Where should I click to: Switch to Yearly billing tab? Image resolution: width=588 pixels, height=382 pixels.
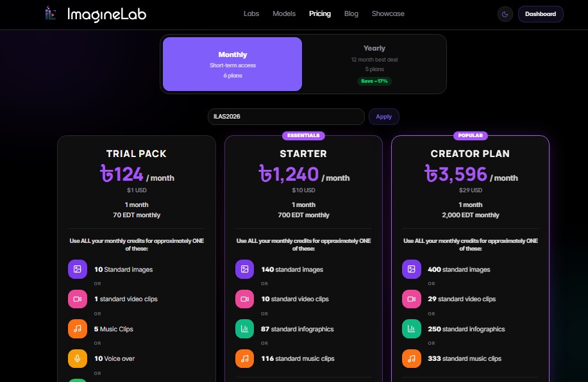(374, 64)
